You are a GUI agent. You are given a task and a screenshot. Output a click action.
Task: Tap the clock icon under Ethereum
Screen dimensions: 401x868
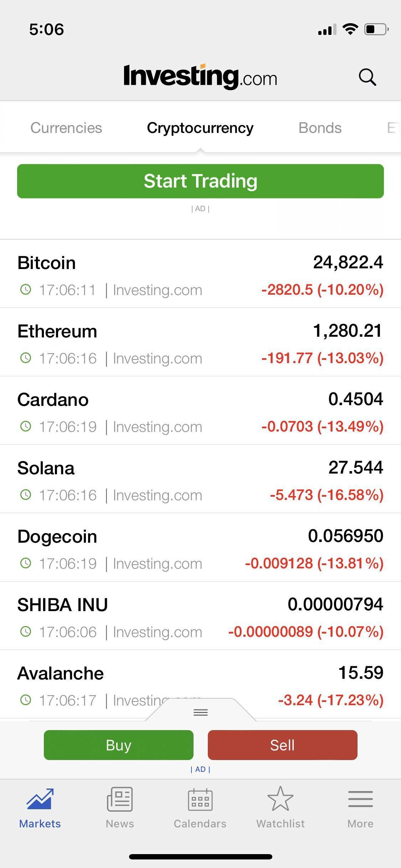pos(26,358)
